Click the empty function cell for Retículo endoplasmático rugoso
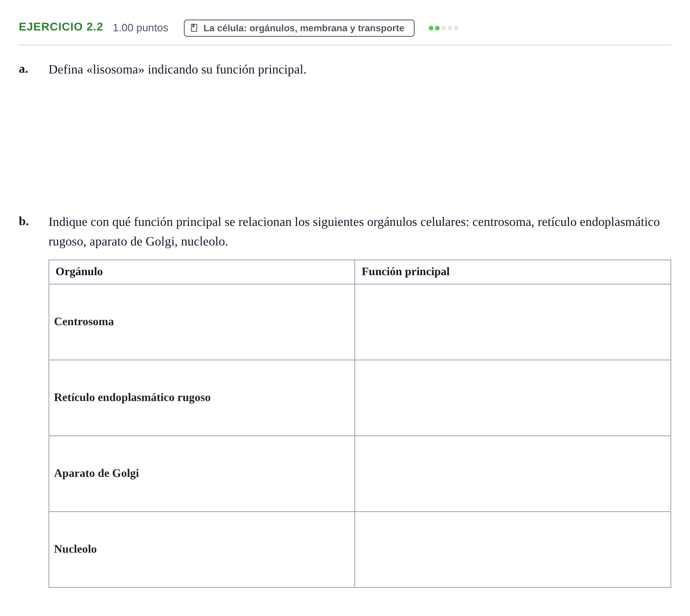The width and height of the screenshot is (690, 616). (x=512, y=398)
